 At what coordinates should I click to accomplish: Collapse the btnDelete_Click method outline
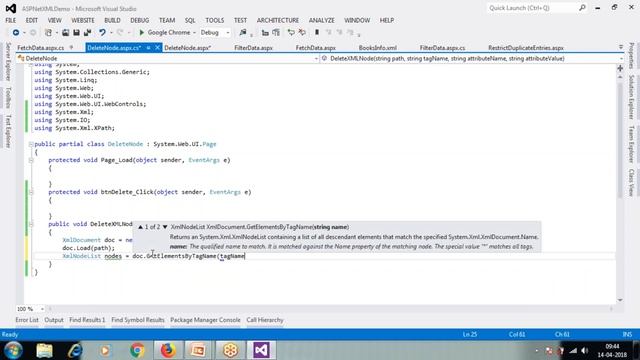[31, 192]
